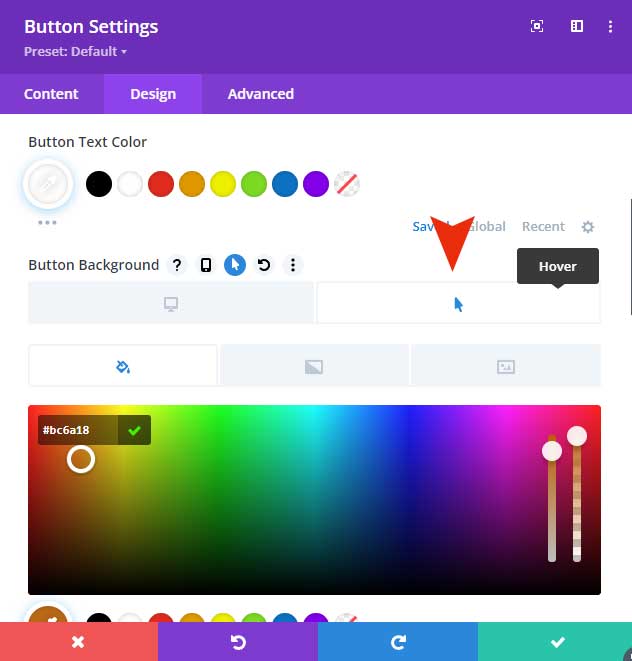
Task: Pick the red text color swatch
Action: (161, 184)
